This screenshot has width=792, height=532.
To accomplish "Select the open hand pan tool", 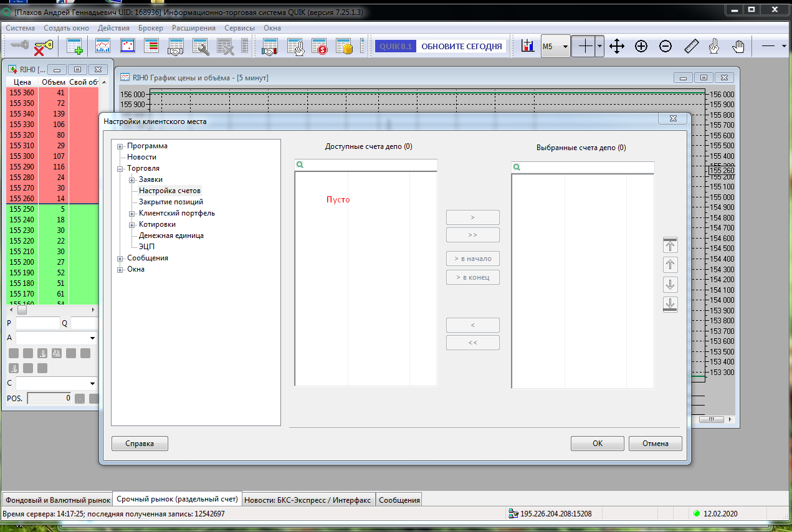I will coord(739,46).
